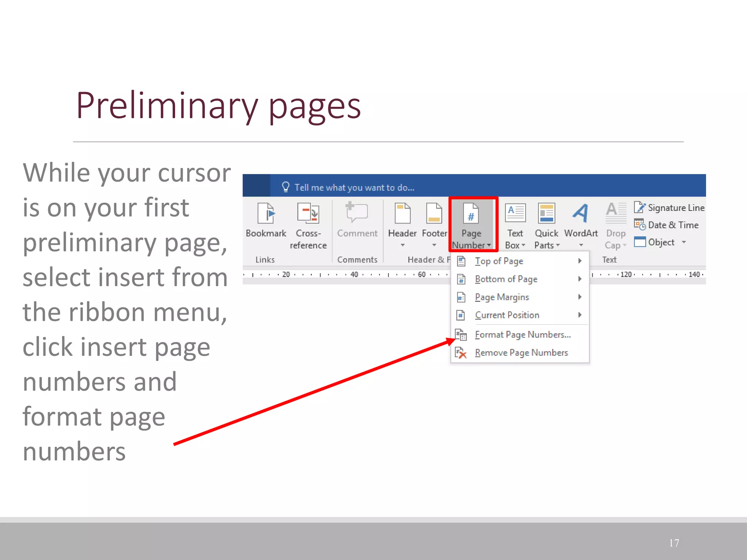Click the WordArt letter A icon
747x560 pixels.
(x=580, y=213)
